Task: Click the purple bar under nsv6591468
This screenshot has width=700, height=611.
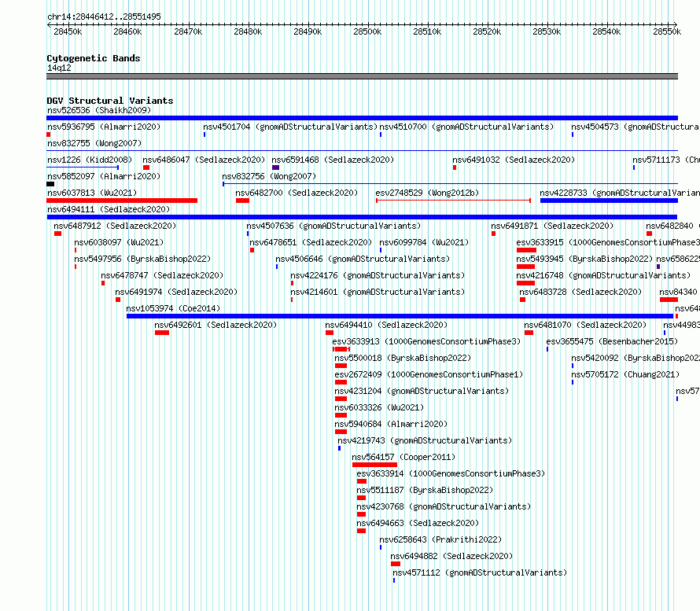Action: pos(275,167)
